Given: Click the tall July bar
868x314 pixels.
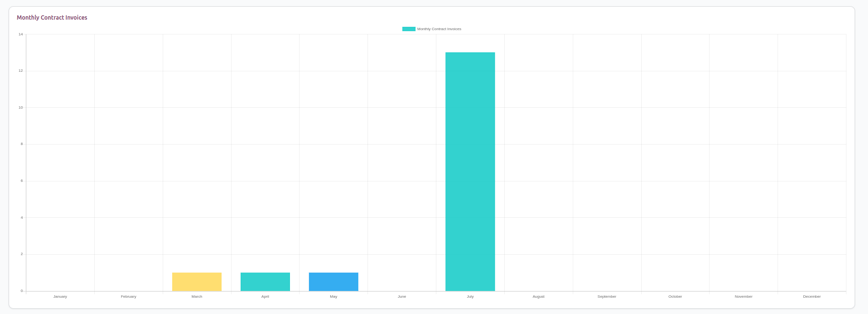Looking at the screenshot, I should (470, 172).
